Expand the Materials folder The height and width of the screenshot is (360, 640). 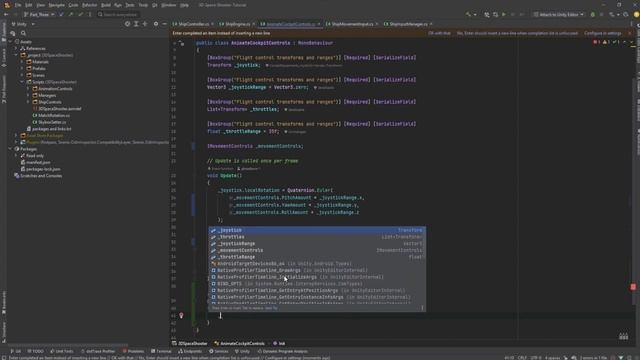(x=22, y=62)
